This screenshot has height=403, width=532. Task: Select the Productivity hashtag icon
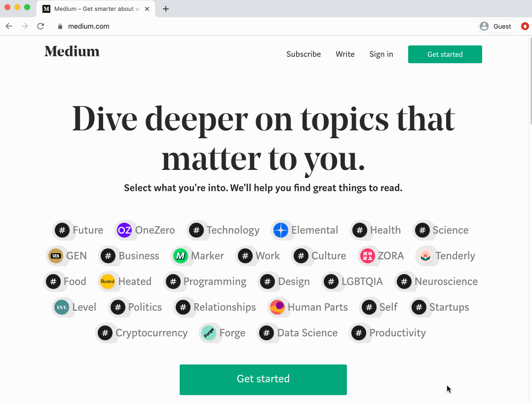point(359,333)
